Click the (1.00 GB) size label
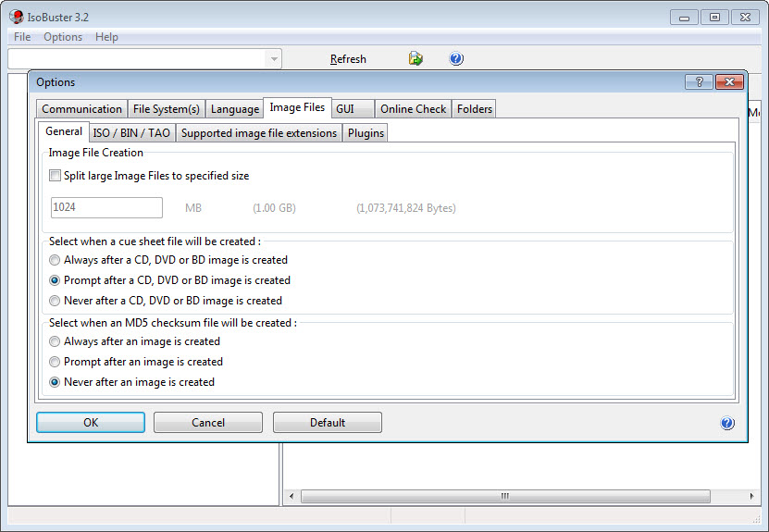769x532 pixels. [x=274, y=208]
